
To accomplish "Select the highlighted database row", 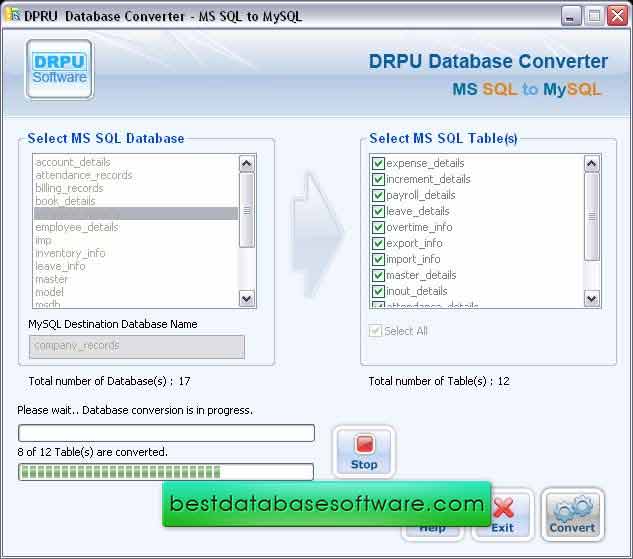I will tap(135, 214).
